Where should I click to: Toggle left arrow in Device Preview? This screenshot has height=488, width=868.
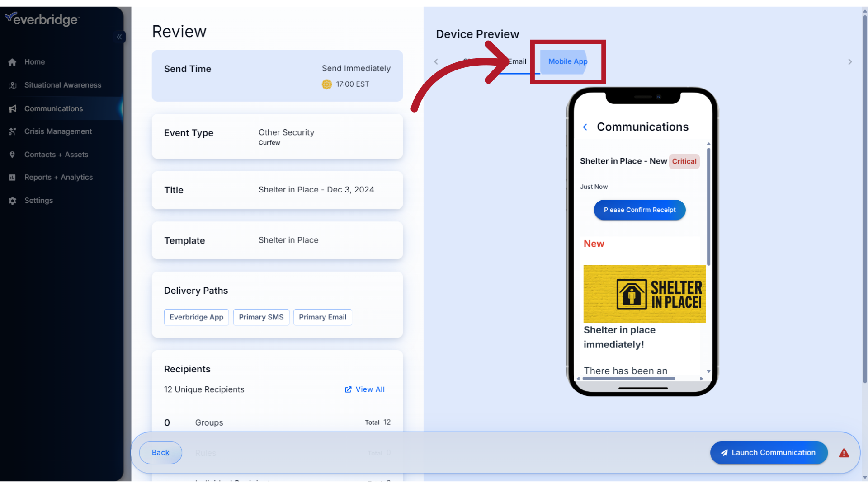(x=436, y=61)
